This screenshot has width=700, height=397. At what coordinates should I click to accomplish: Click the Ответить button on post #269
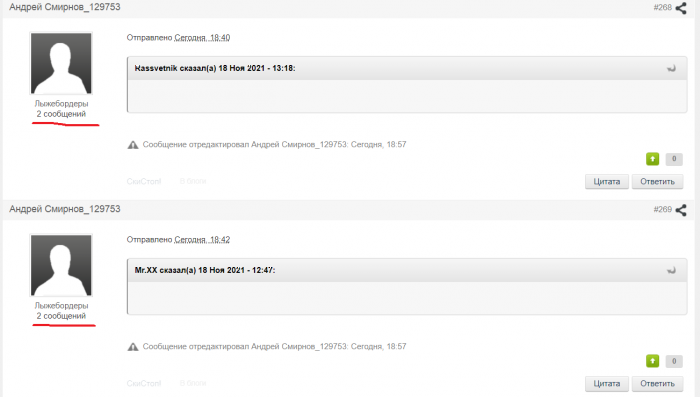(x=657, y=384)
